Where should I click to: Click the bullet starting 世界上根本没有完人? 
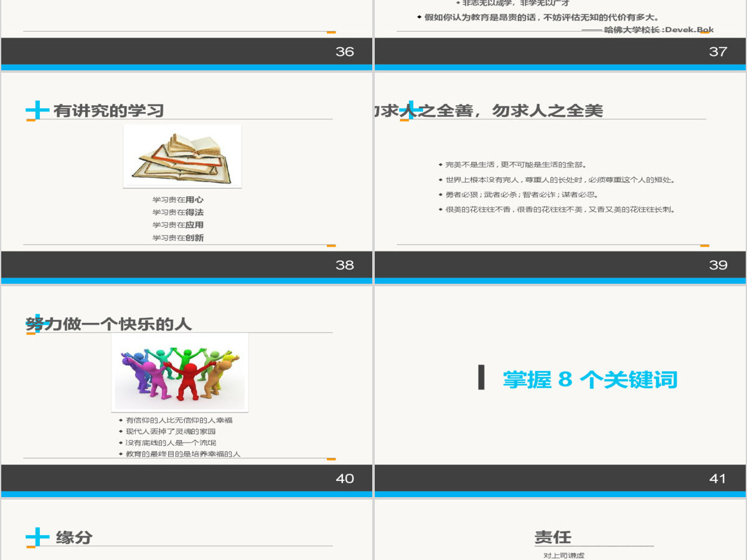(x=557, y=180)
